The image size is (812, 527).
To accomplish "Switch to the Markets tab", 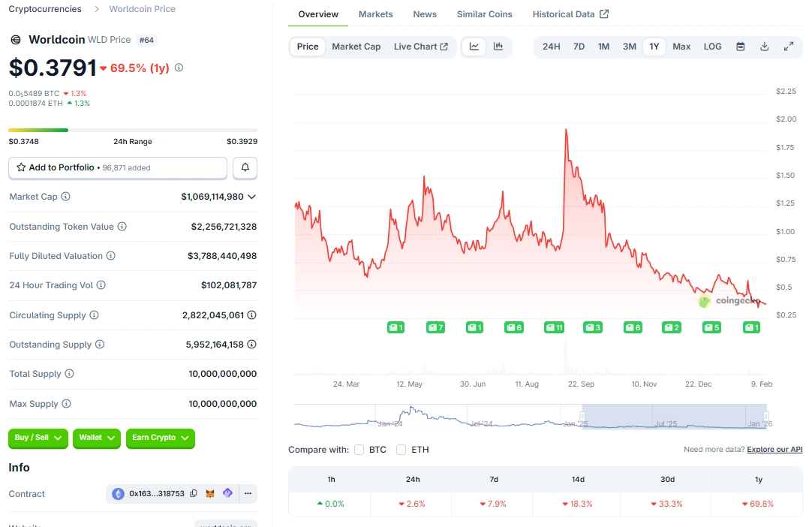I will coord(375,14).
